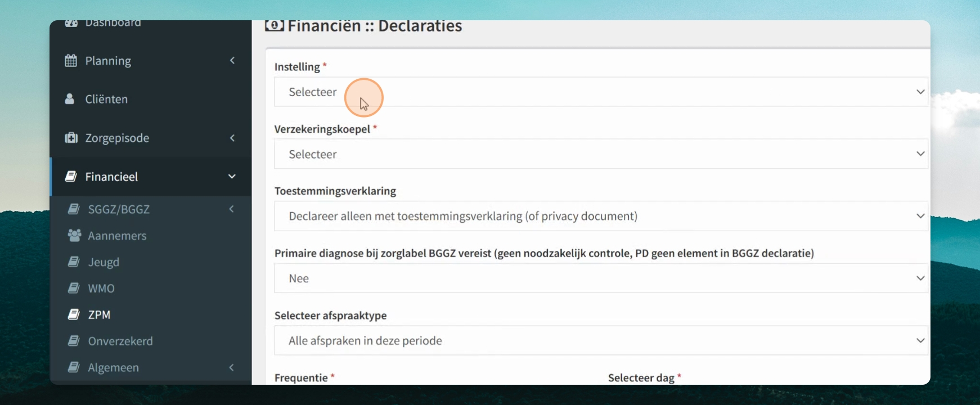
Task: Click the calendar icon beside Planning
Action: click(x=71, y=61)
